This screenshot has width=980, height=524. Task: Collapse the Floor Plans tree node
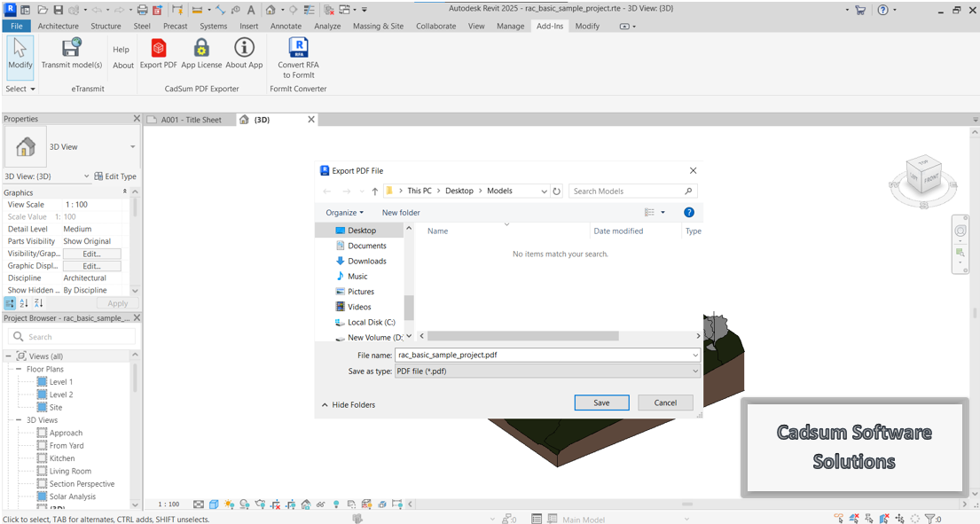pos(19,369)
